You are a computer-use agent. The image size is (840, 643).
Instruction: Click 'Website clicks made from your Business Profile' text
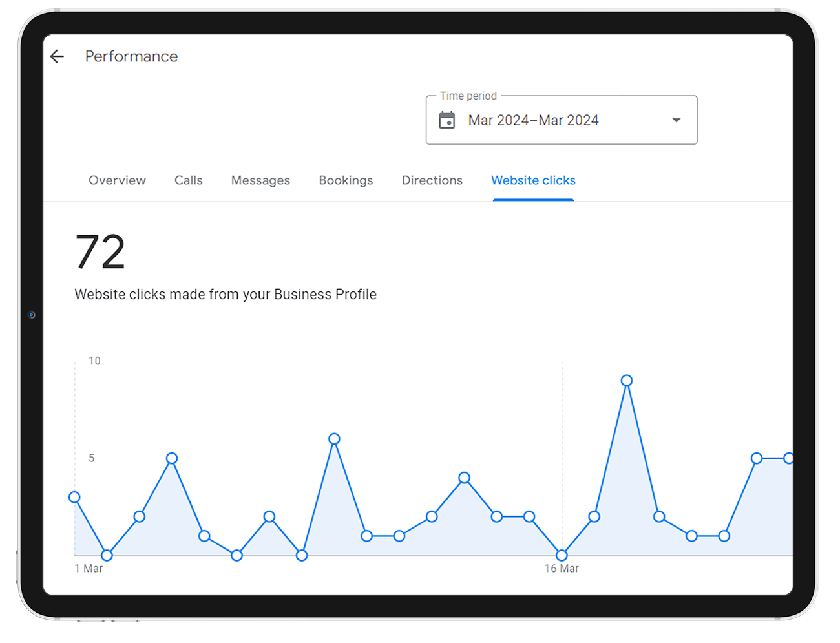226,295
